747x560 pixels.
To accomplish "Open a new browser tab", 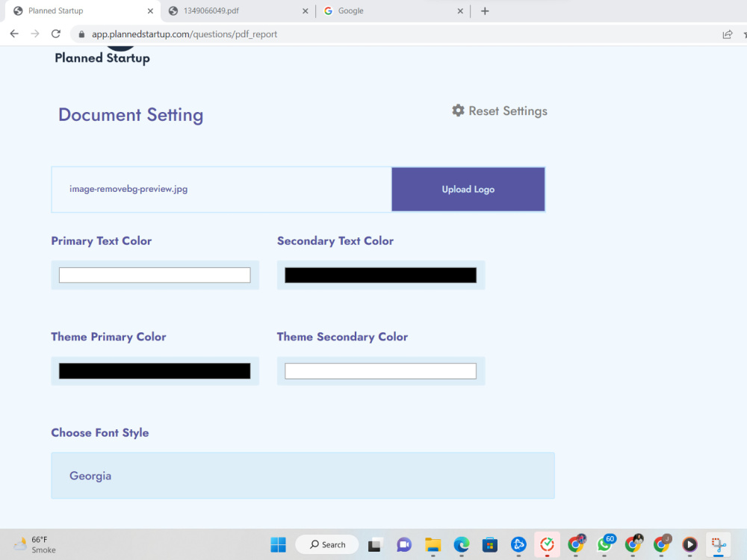I will (x=485, y=11).
